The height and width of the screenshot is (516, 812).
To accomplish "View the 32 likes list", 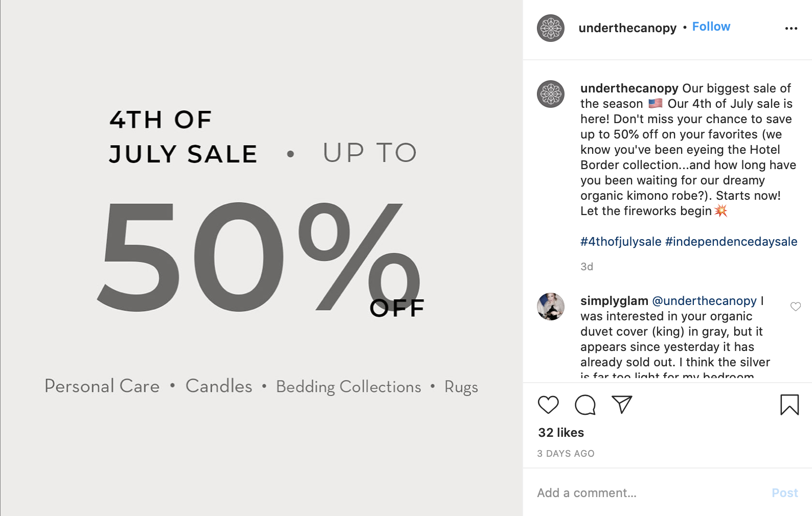I will [561, 433].
